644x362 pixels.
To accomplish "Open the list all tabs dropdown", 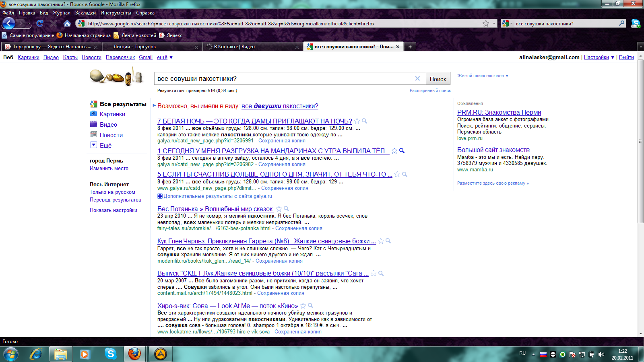I will (x=640, y=47).
